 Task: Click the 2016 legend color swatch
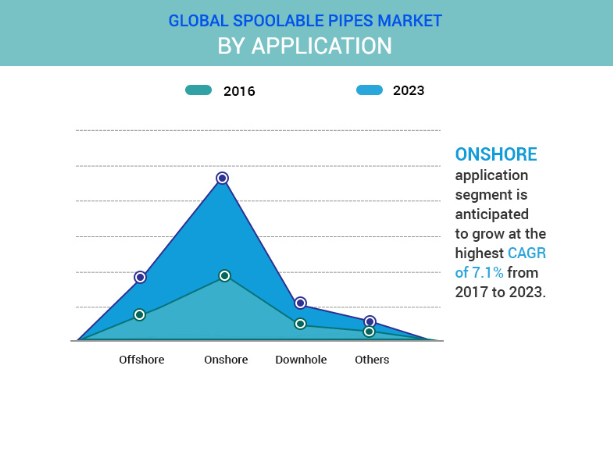(x=198, y=91)
